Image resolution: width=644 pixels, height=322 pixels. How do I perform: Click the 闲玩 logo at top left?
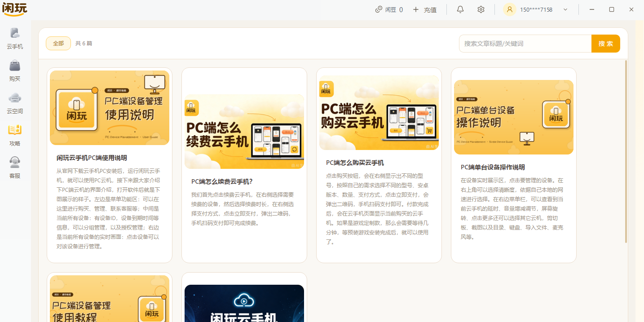pos(15,9)
